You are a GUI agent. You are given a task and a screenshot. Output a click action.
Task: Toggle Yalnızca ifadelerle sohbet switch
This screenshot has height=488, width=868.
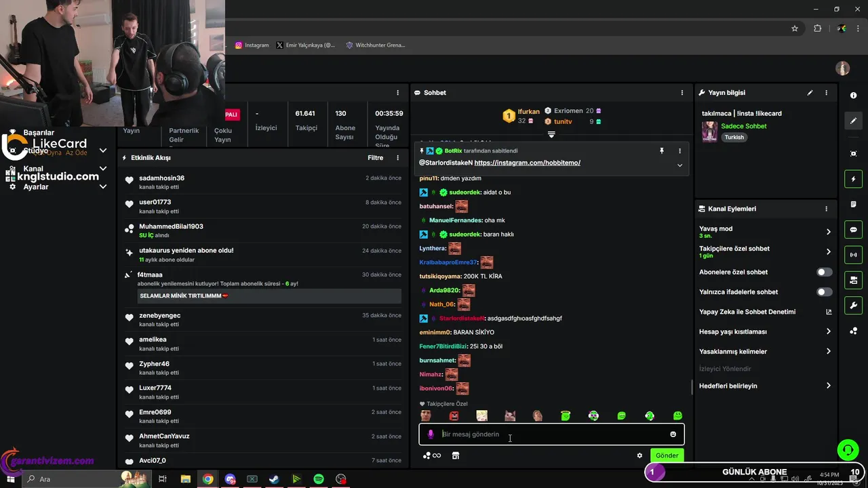pyautogui.click(x=824, y=292)
